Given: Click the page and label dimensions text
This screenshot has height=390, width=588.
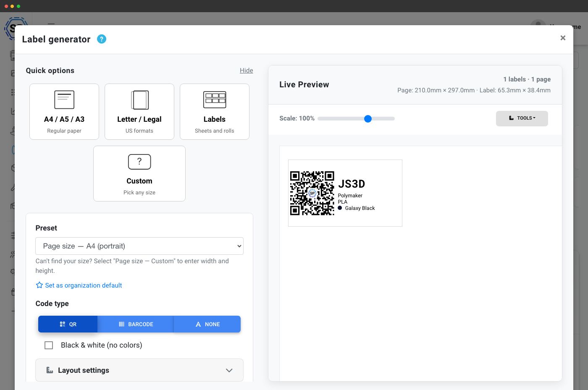Looking at the screenshot, I should [x=474, y=90].
